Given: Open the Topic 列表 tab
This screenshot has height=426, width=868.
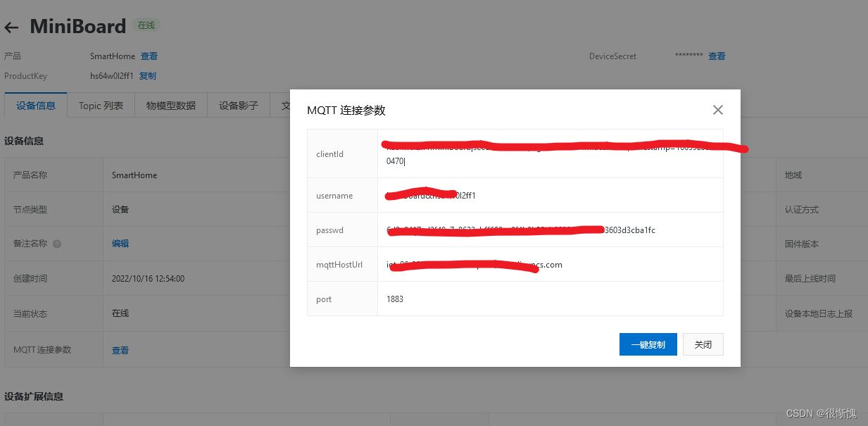Looking at the screenshot, I should point(100,106).
